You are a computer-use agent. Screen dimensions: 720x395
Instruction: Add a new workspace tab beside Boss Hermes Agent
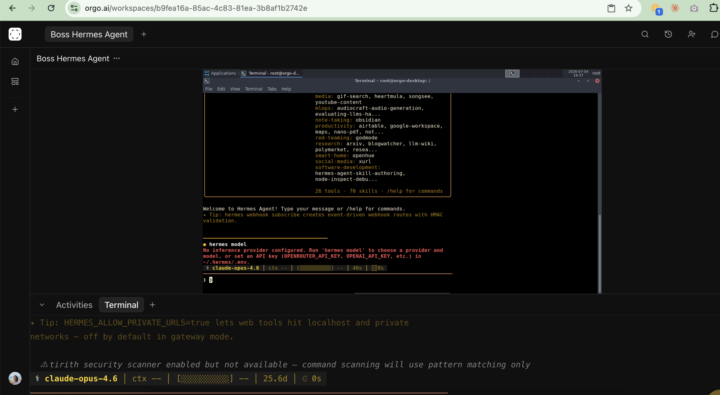point(144,34)
